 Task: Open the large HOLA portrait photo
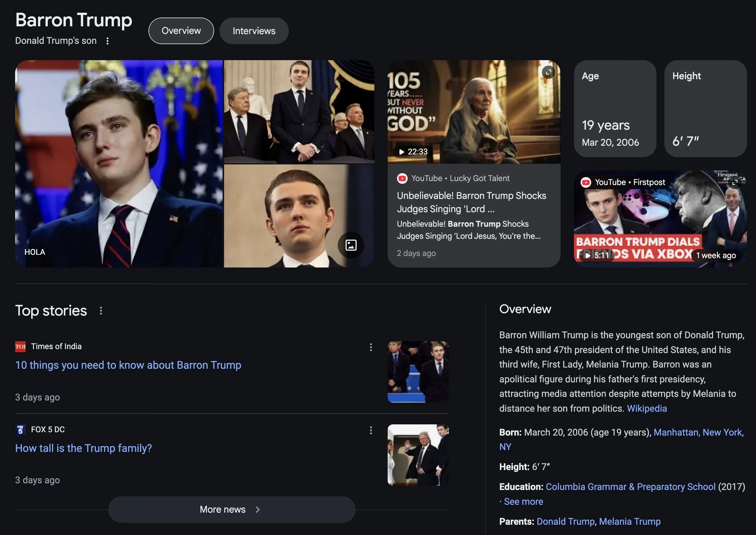119,164
